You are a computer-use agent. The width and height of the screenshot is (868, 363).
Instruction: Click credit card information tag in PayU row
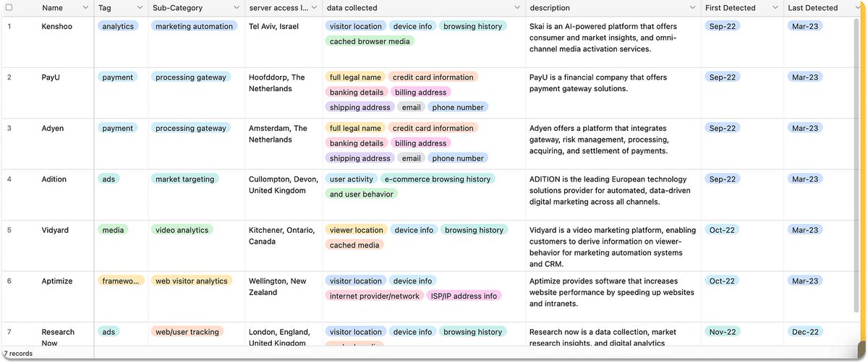(x=433, y=77)
